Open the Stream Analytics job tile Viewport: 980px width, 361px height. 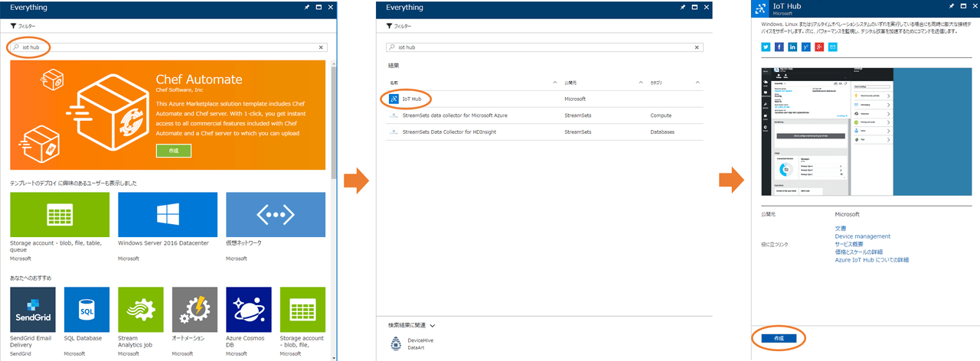pos(141,322)
